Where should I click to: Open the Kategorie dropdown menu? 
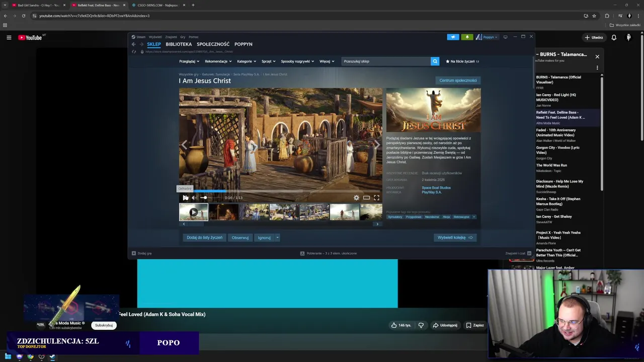tap(247, 61)
